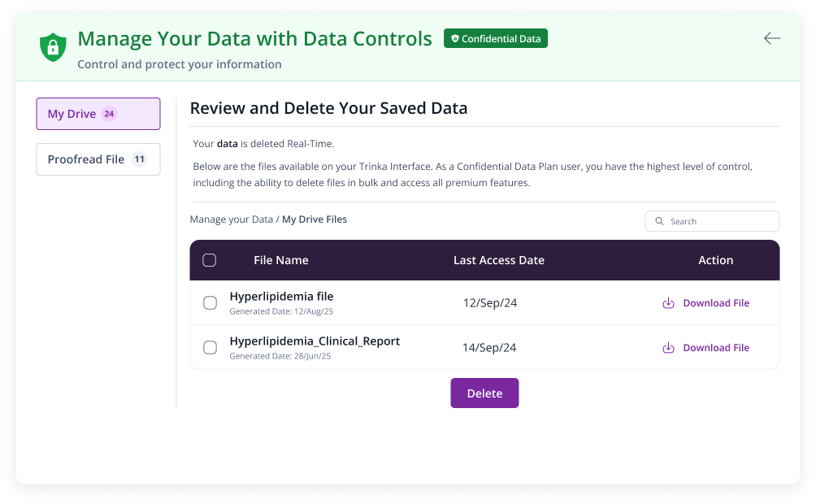Click the Confidential Data badge shield icon
This screenshot has height=504, width=816.
[x=454, y=38]
